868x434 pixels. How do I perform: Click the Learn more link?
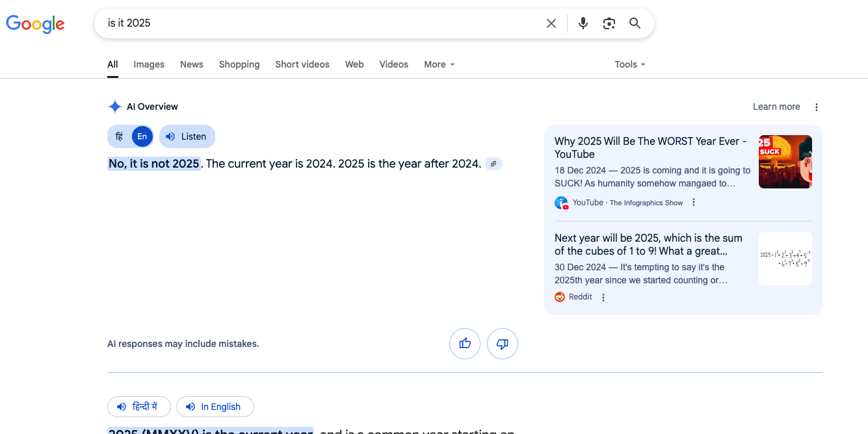coord(776,107)
